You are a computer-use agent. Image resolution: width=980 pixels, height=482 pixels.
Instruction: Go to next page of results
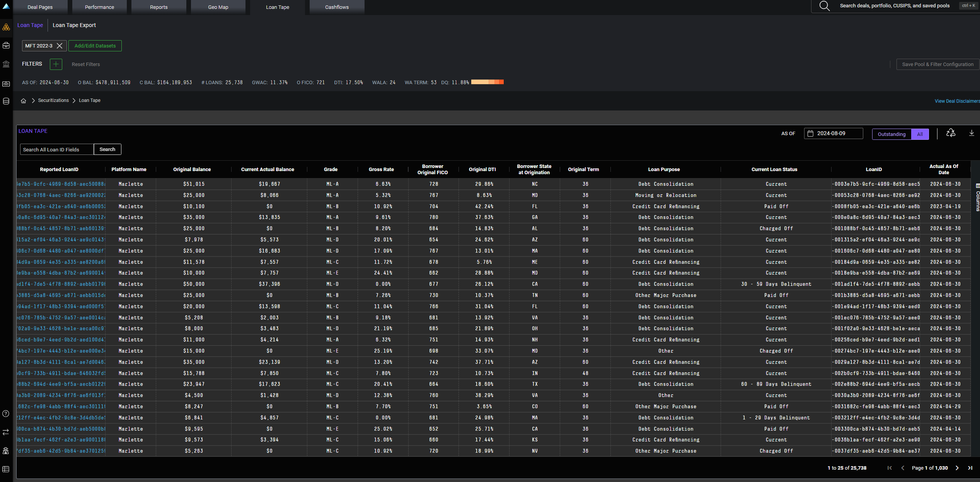pyautogui.click(x=957, y=468)
